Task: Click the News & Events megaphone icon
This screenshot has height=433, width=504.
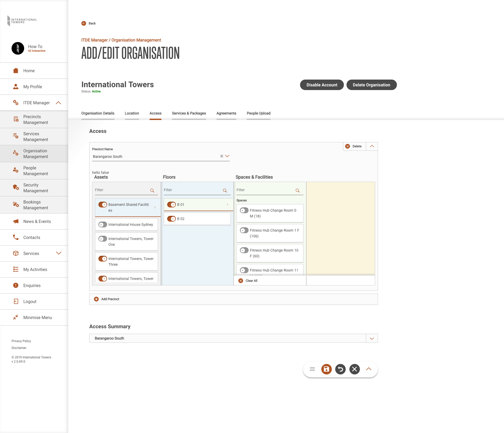Action: 16,221
